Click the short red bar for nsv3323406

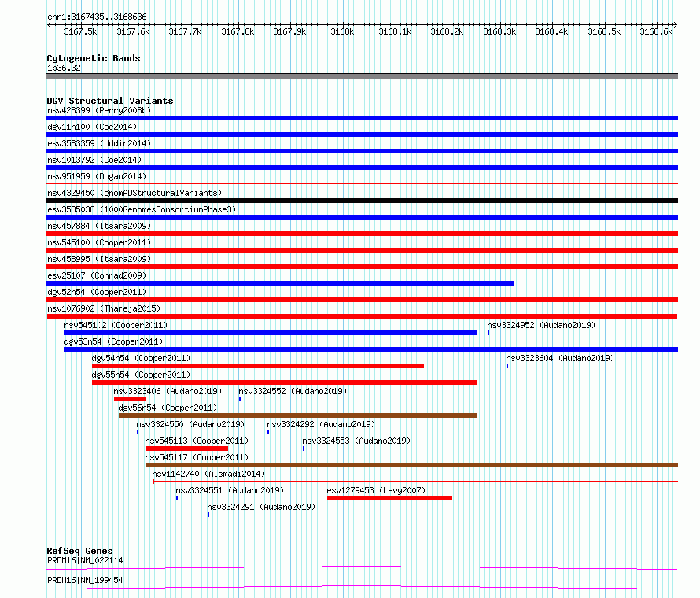pos(130,399)
